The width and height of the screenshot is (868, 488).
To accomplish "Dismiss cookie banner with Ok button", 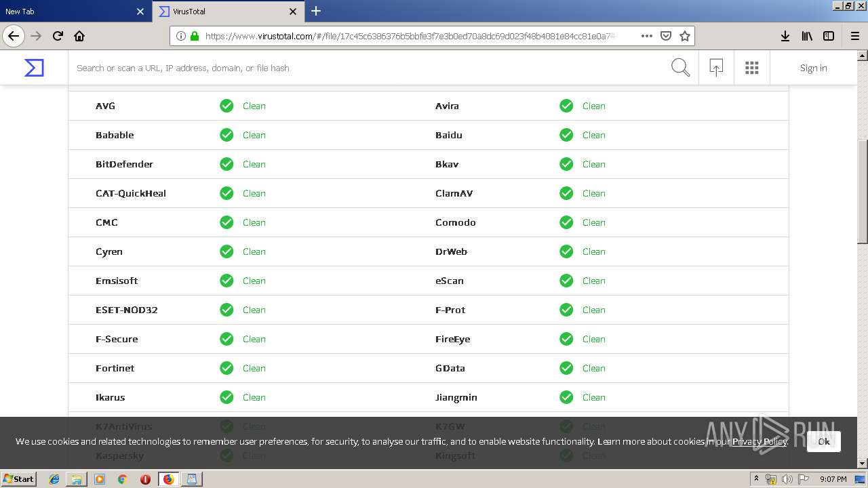I will [824, 441].
